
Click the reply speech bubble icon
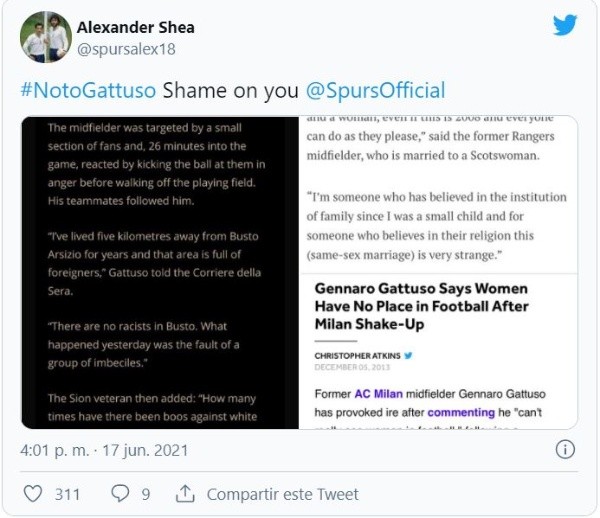point(120,494)
